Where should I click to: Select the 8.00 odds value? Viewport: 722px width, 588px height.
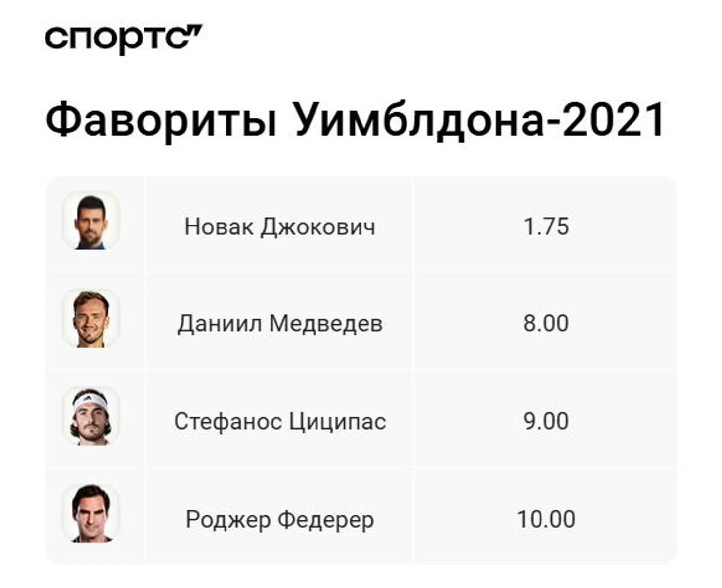pyautogui.click(x=546, y=324)
